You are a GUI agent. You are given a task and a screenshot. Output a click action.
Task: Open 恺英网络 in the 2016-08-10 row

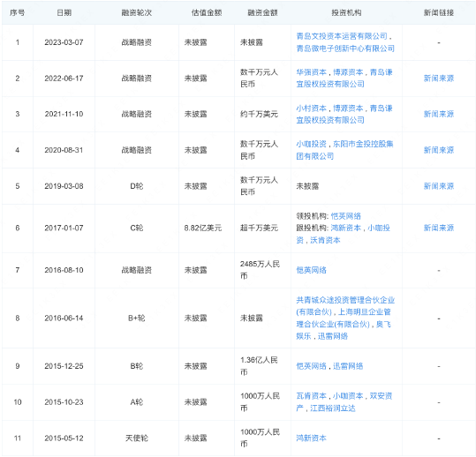pos(311,270)
